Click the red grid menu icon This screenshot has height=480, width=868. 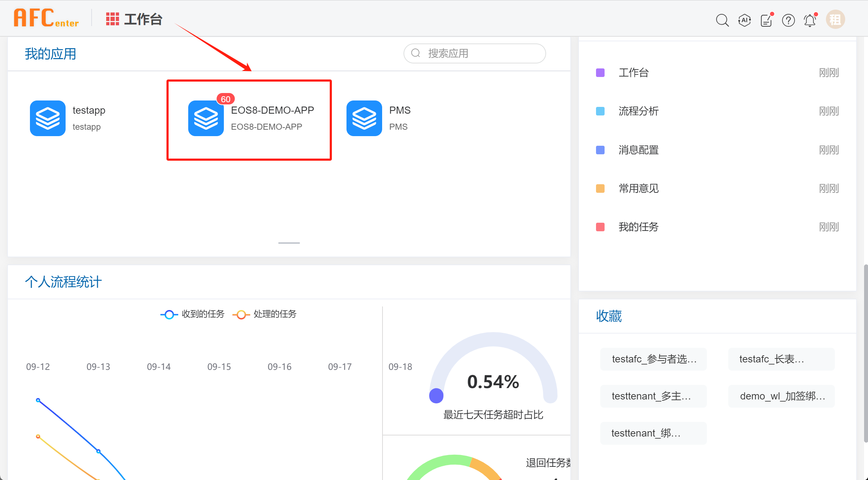tap(112, 19)
